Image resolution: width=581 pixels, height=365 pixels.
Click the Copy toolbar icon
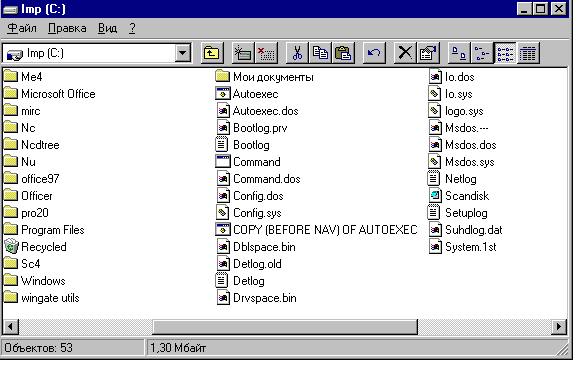320,53
